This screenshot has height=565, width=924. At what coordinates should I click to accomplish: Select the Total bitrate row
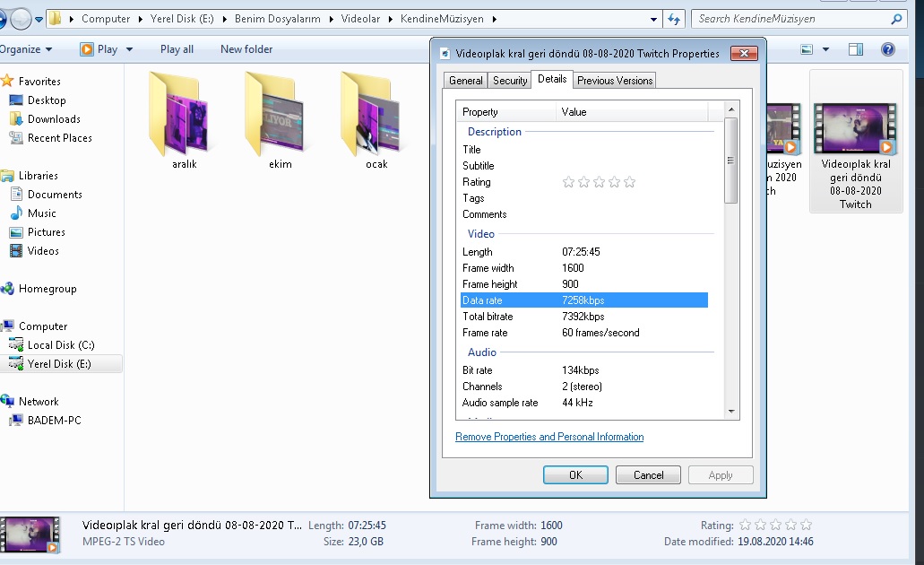[583, 317]
